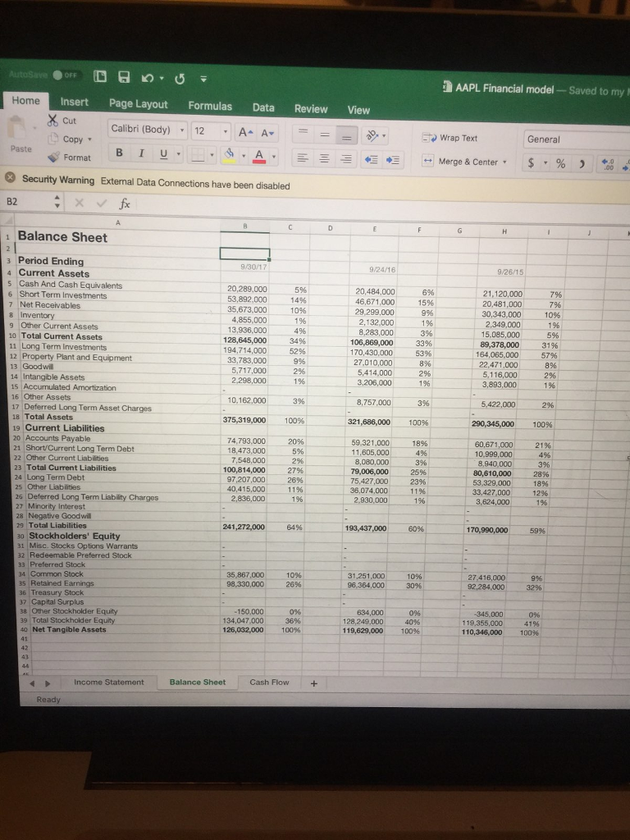Click Decrease Indent icon
The width and height of the screenshot is (630, 840).
[371, 160]
